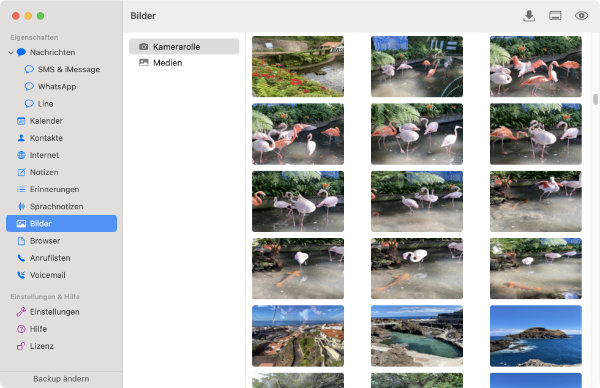Open the garden with red flowers photo
The image size is (600, 388).
(x=298, y=66)
